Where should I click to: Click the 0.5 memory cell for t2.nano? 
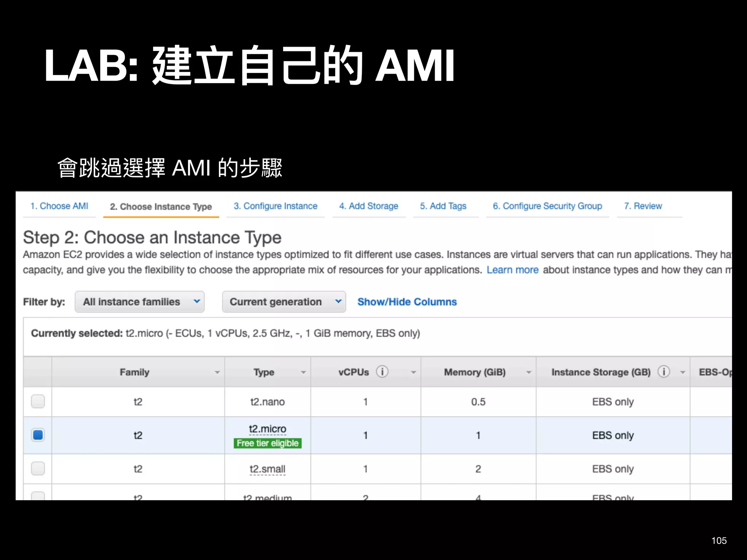point(478,402)
